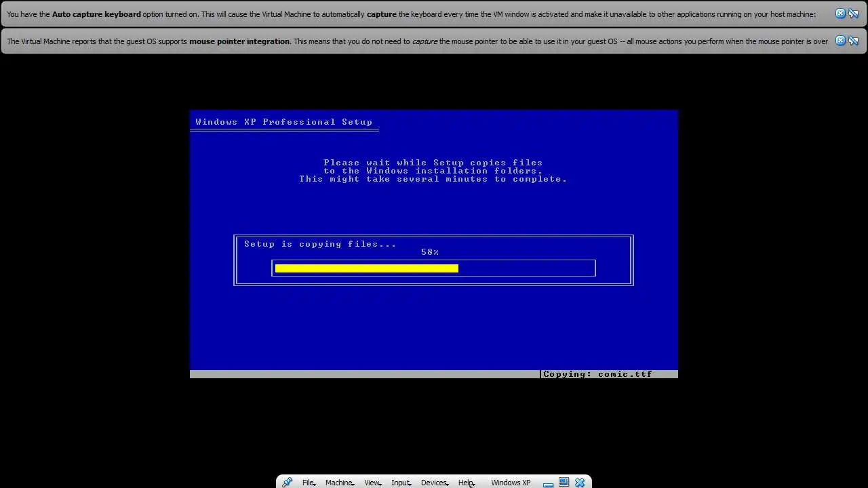Click the 'Setup is copying files...' text

pyautogui.click(x=320, y=244)
